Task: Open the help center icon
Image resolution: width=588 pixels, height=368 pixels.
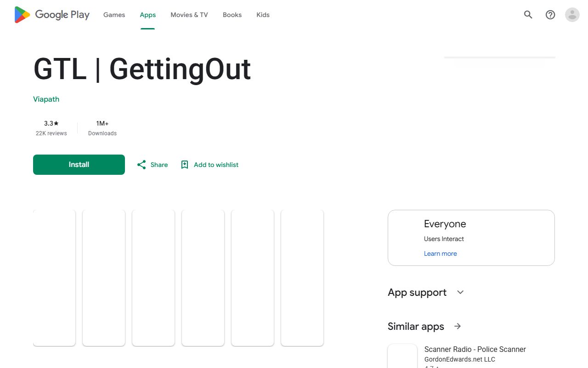Action: click(550, 15)
